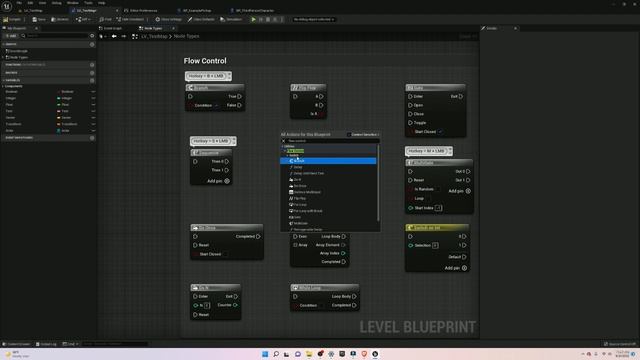
Task: Open File Explorer from the taskbar
Action: [309, 354]
